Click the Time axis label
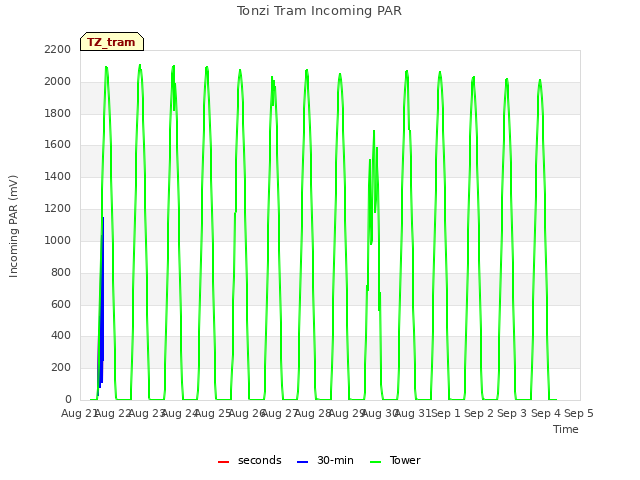The image size is (640, 480). 566,429
